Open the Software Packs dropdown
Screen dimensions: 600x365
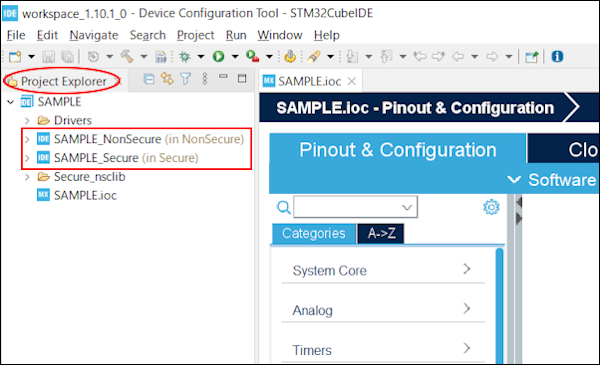(x=552, y=179)
